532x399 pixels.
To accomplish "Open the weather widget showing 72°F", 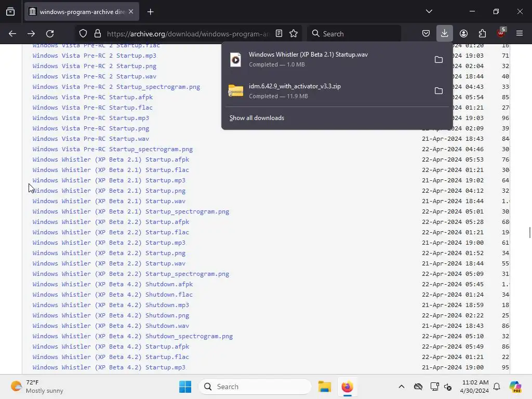I will click(x=37, y=387).
